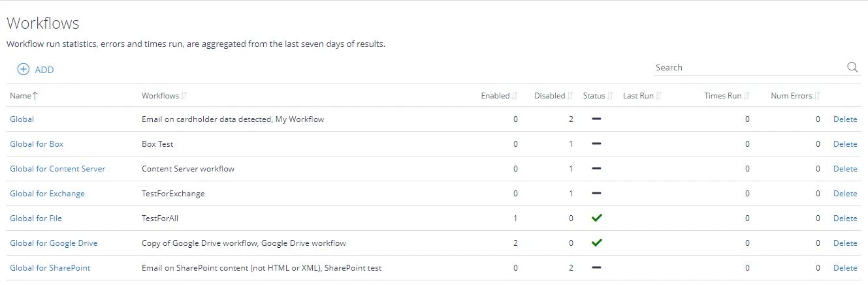The image size is (868, 285).
Task: Select 'Copy of Google Drive workflow' cell
Action: pyautogui.click(x=244, y=243)
